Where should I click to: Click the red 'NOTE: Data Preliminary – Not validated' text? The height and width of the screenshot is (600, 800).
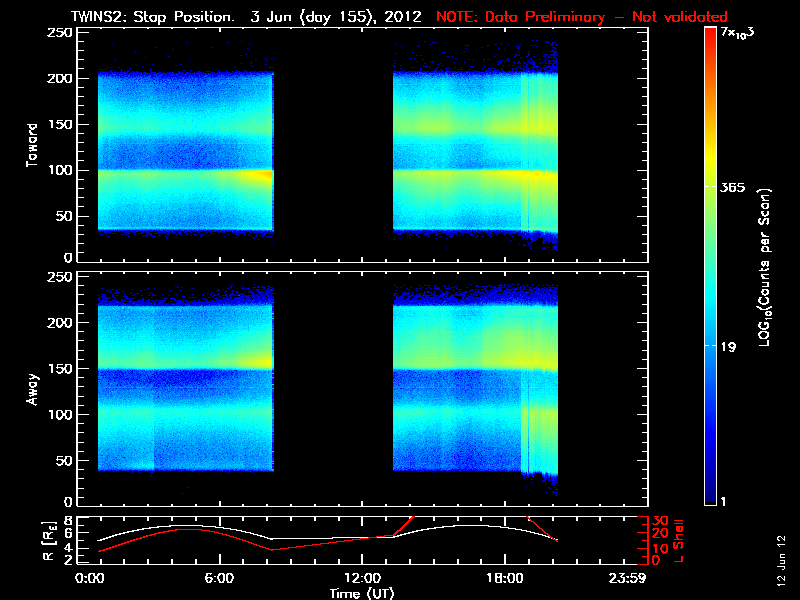point(582,17)
